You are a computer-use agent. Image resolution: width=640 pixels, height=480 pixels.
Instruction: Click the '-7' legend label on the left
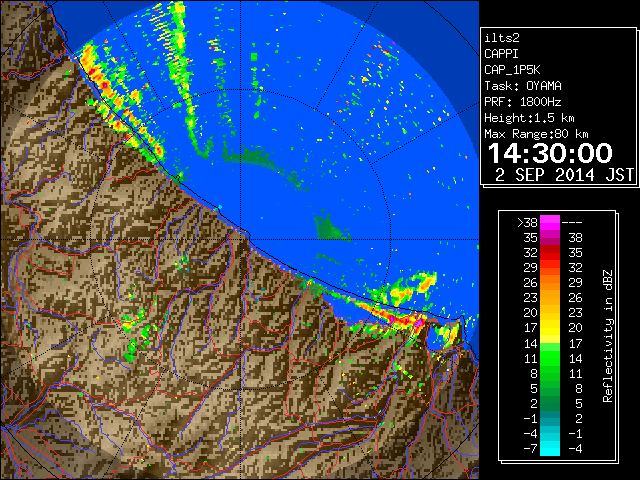530,448
